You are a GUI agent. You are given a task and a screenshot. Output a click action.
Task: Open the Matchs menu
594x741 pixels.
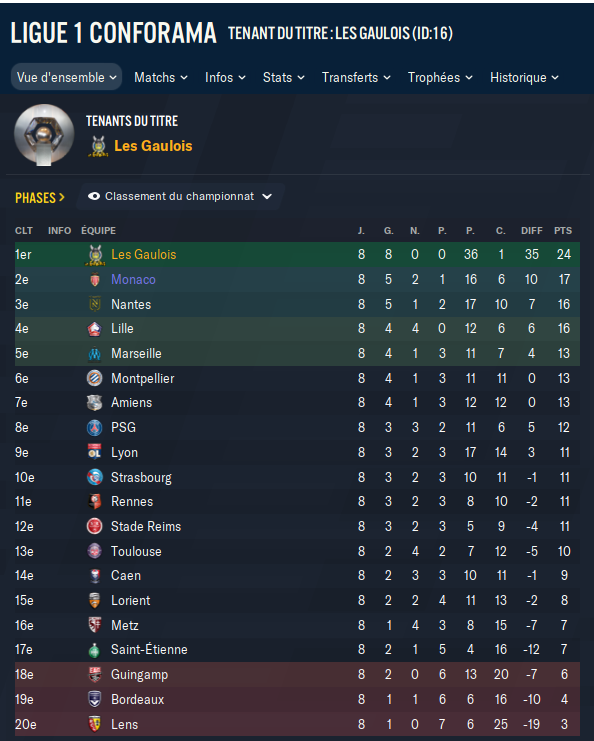161,77
